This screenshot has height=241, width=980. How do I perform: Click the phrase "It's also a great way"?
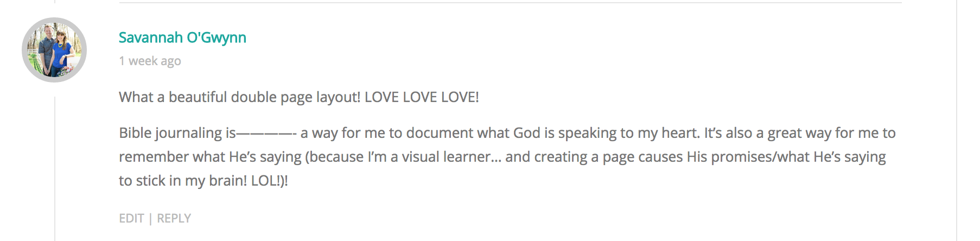767,133
